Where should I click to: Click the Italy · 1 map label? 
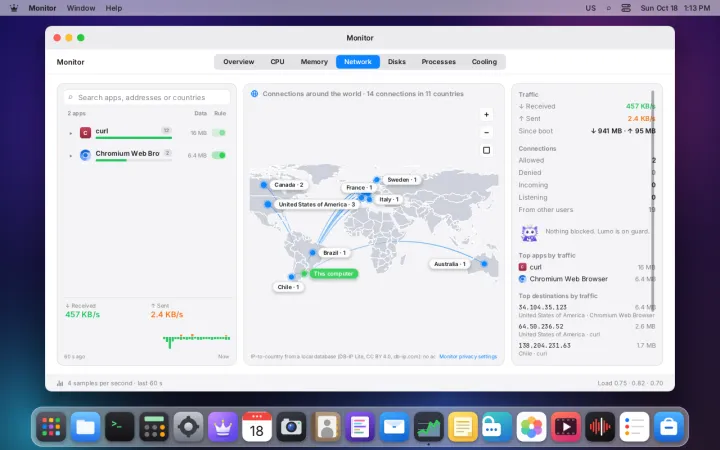(x=389, y=199)
